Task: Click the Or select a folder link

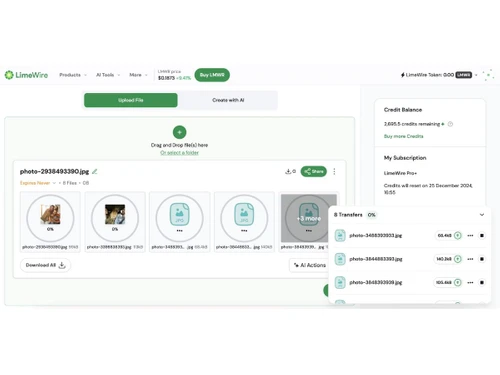Action: pyautogui.click(x=179, y=153)
